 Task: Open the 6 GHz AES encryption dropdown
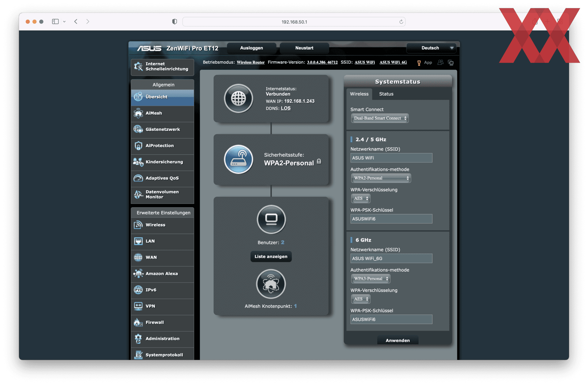tap(361, 299)
